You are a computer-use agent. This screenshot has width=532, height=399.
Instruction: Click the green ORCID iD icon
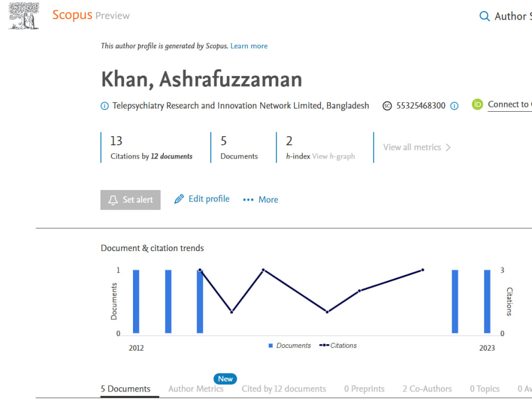[478, 104]
